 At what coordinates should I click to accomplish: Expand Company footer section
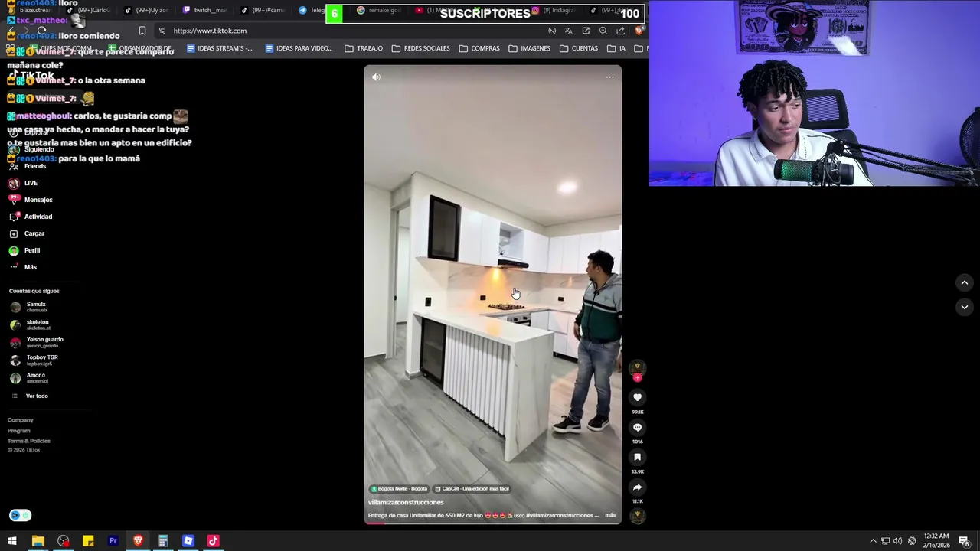pos(21,420)
